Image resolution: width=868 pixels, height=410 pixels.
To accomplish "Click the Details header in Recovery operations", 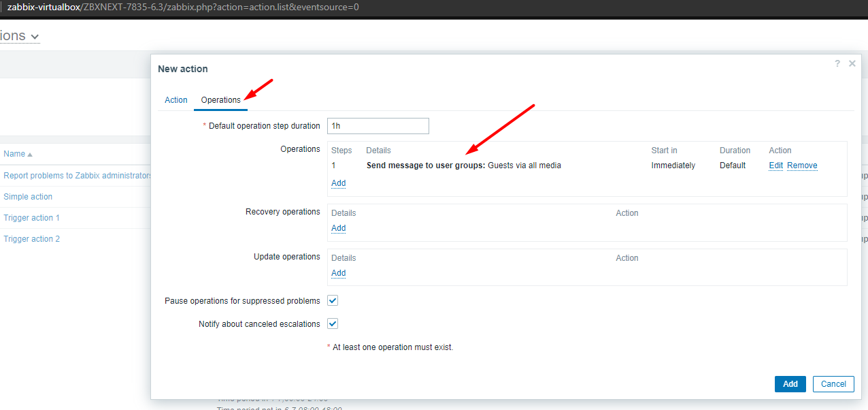I will pyautogui.click(x=344, y=213).
